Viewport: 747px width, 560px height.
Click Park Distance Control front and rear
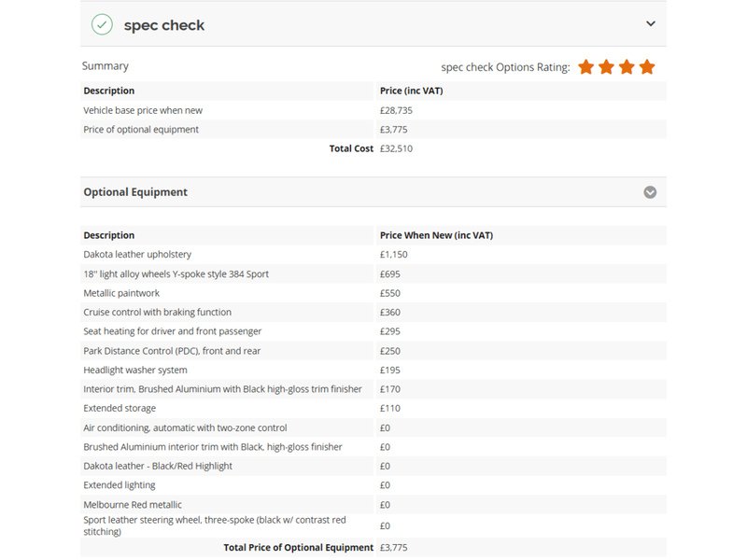click(x=172, y=351)
